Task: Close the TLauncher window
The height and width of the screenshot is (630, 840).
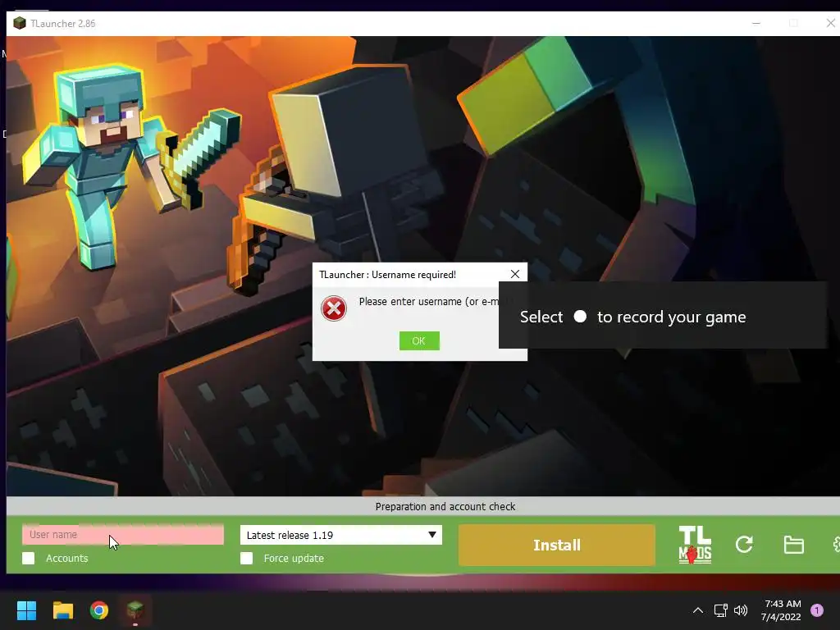Action: tap(830, 23)
